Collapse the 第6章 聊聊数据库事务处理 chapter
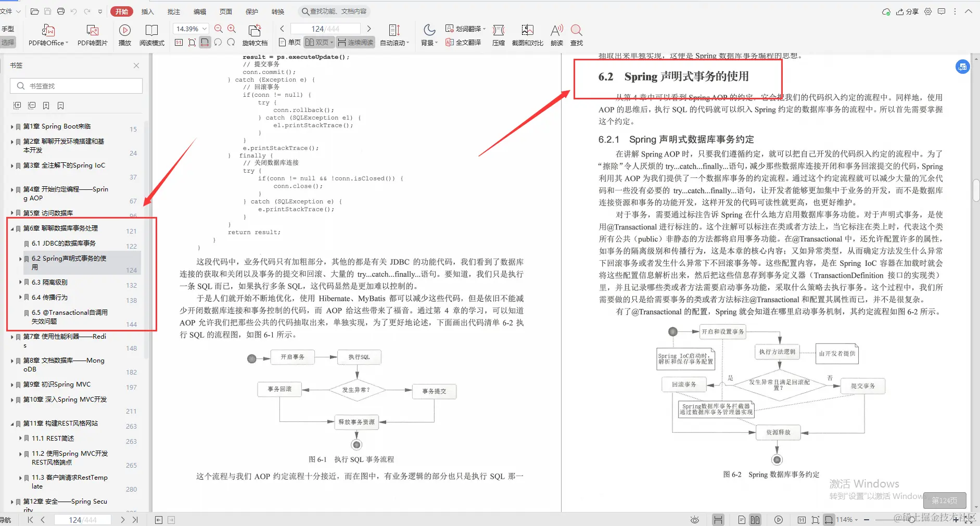The image size is (980, 526). click(x=12, y=228)
